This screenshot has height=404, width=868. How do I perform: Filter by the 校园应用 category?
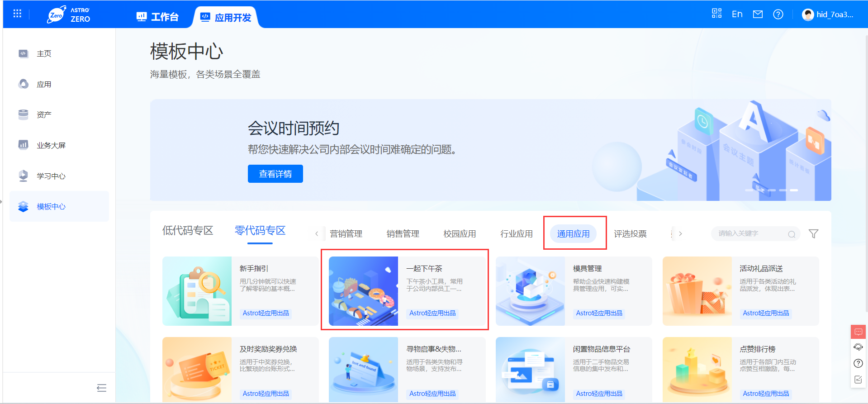(x=460, y=234)
